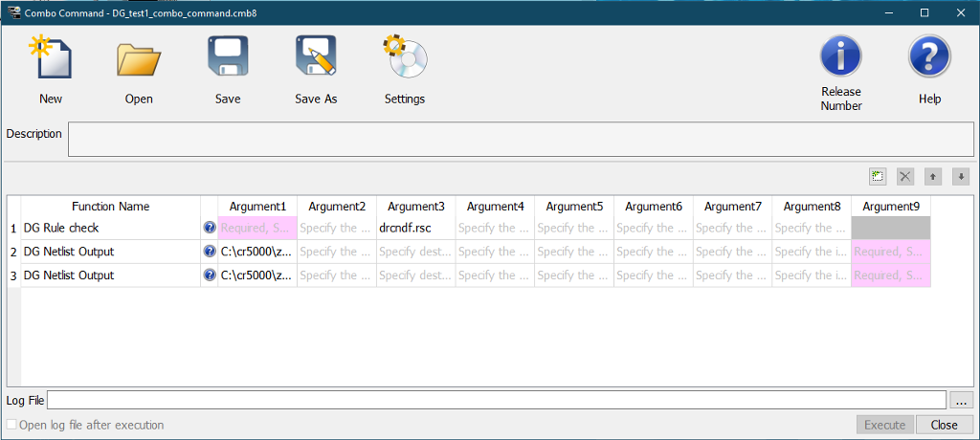Click the drcndf.rsc Argument3 cell

pyautogui.click(x=415, y=228)
